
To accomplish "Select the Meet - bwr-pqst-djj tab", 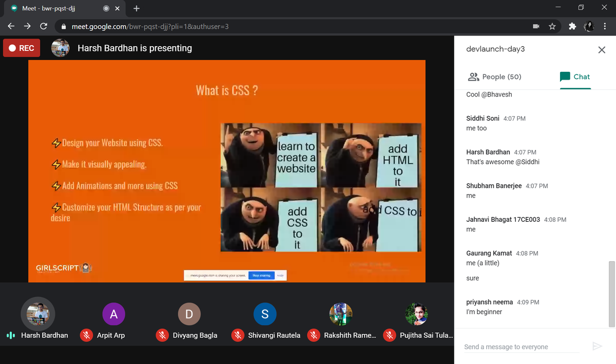I will [x=64, y=9].
